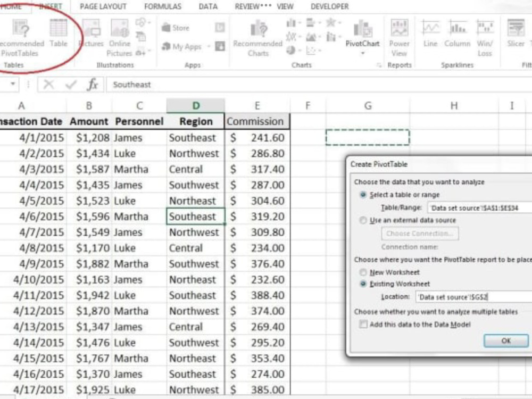
Task: Launch Power View report
Action: [x=399, y=38]
